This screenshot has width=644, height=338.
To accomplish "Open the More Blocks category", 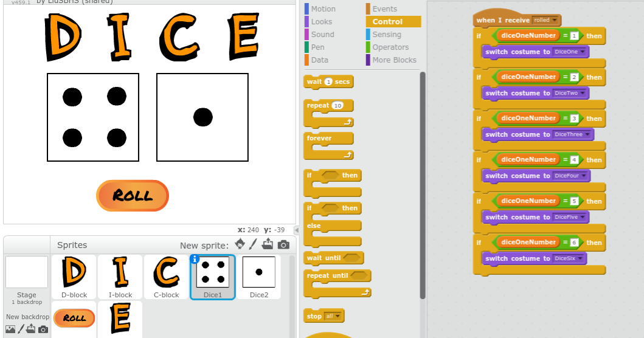I will 394,60.
